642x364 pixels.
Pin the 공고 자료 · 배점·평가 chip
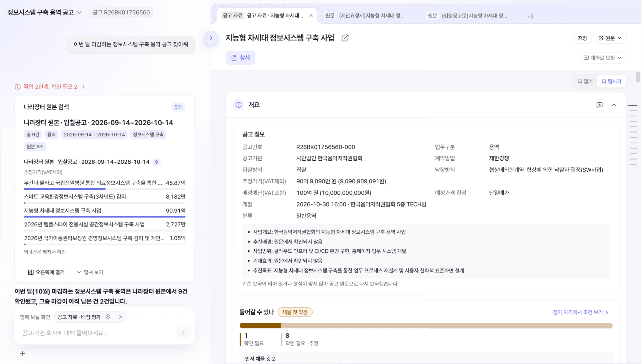point(108,317)
